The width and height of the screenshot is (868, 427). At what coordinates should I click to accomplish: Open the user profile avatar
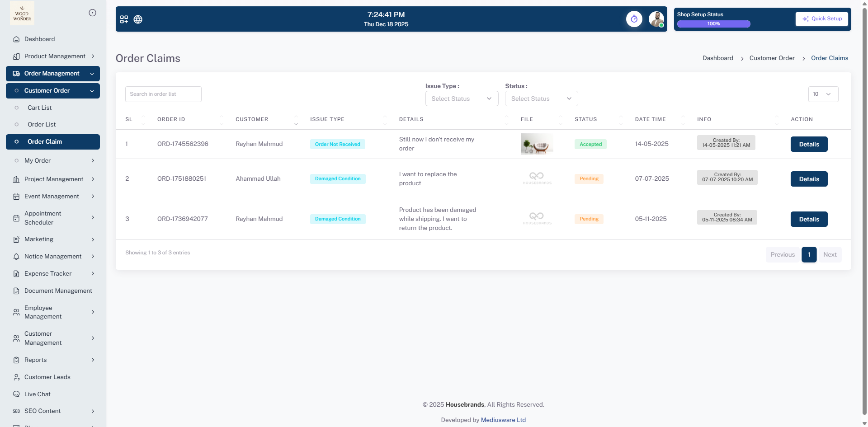(656, 19)
